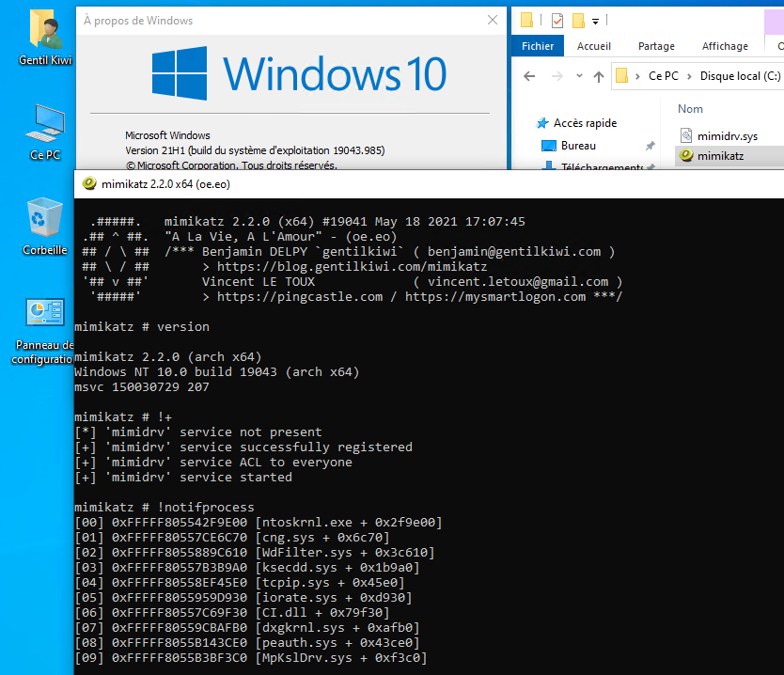Viewport: 784px width, 675px height.
Task: Switch to the Affichage ribbon tab
Action: click(x=725, y=46)
